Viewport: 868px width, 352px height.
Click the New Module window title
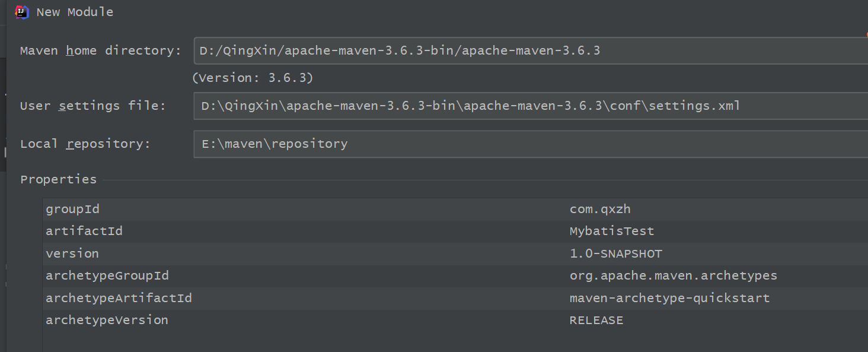click(75, 12)
